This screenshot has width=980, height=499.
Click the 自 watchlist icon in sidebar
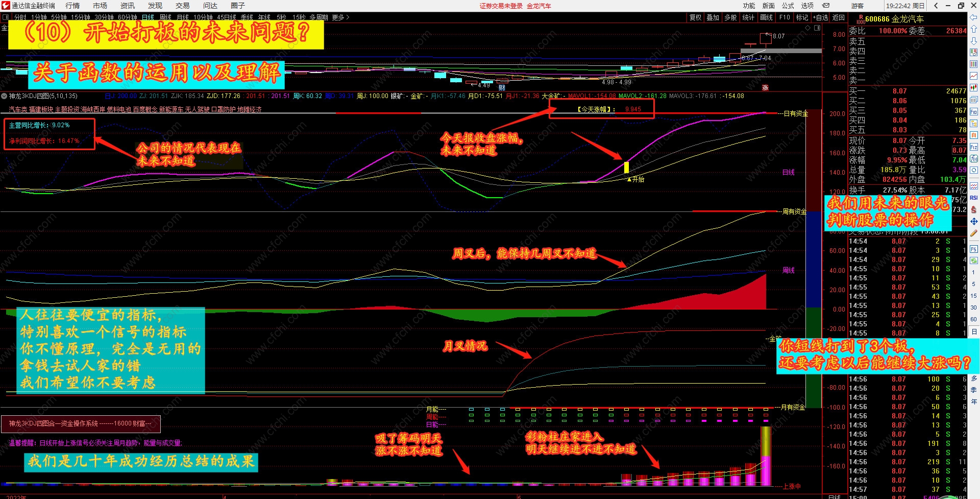pyautogui.click(x=973, y=135)
